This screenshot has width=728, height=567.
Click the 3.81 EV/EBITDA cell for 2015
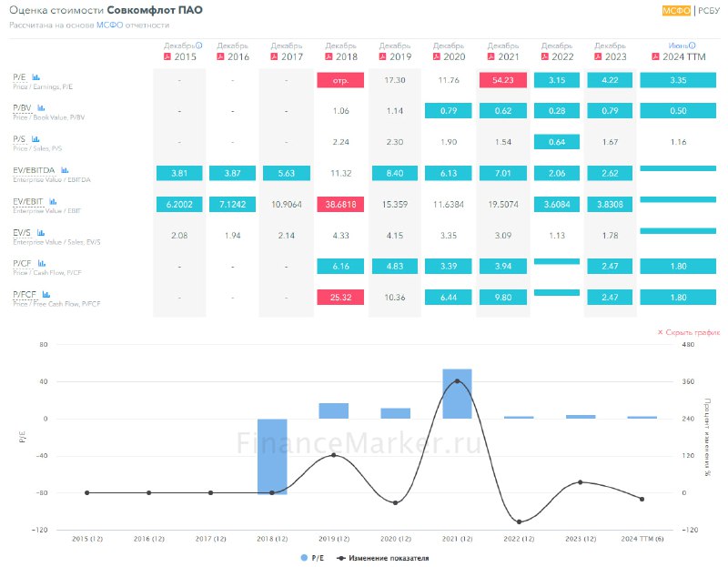coord(179,173)
